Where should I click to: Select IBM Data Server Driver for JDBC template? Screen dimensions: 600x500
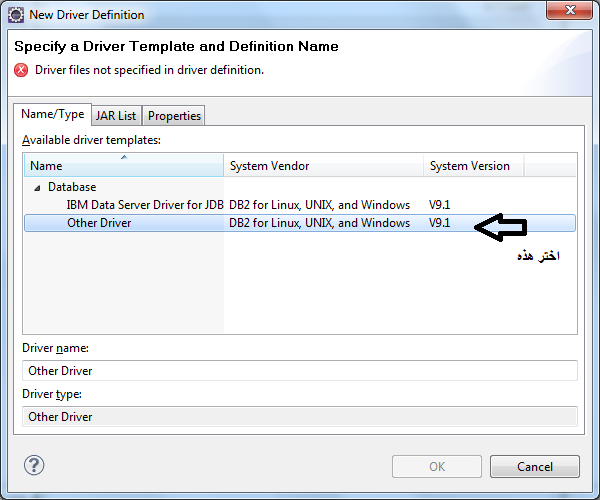(x=145, y=205)
